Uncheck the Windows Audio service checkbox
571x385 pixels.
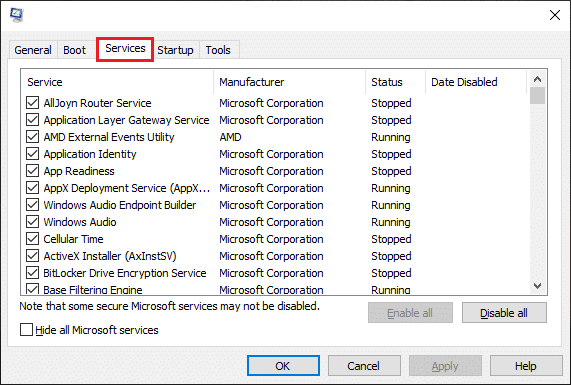(x=32, y=222)
